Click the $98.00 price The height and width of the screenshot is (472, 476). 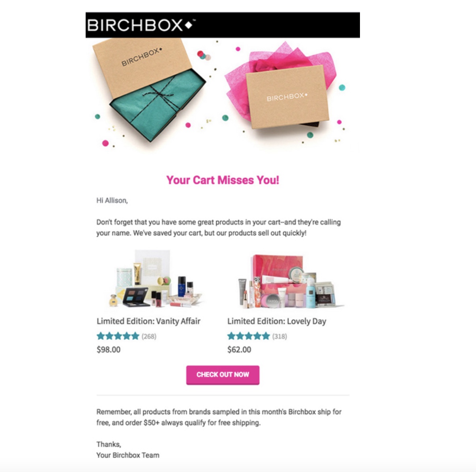coord(109,350)
